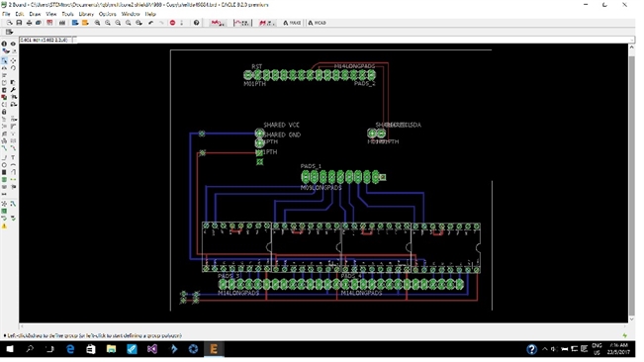Click the zoom-to-fit magnifier icon

pyautogui.click(x=97, y=23)
